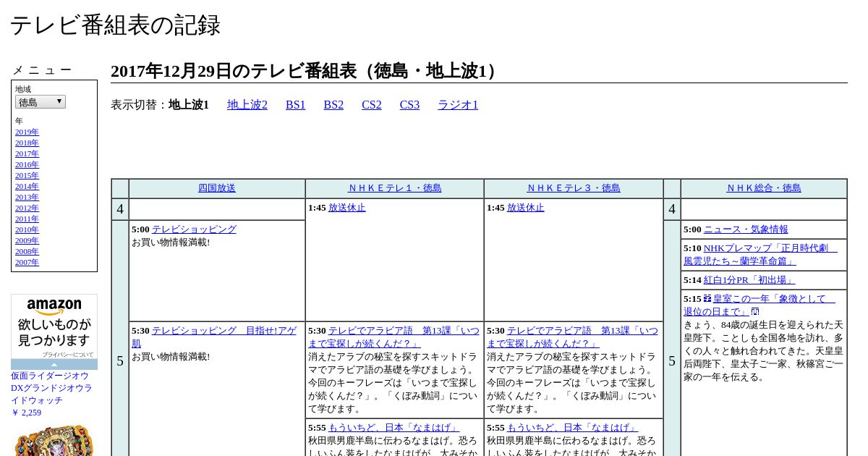Image resolution: width=868 pixels, height=456 pixels.
Task: Open the 2012年 archive link
Action: point(27,208)
